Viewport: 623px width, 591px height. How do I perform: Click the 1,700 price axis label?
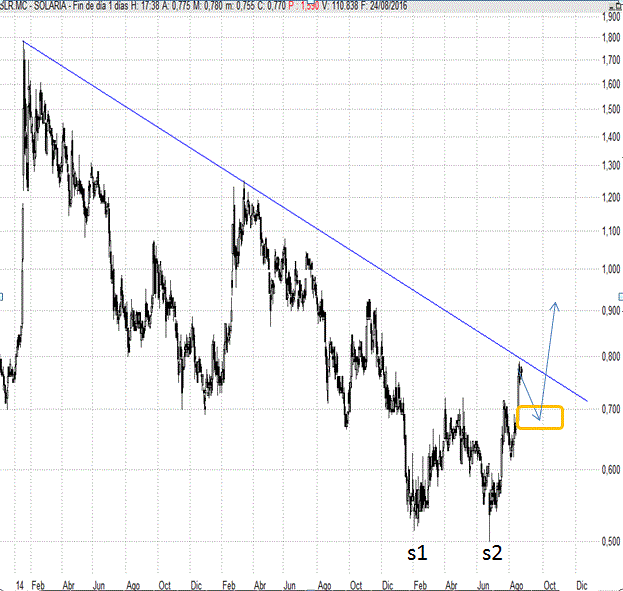pos(611,60)
